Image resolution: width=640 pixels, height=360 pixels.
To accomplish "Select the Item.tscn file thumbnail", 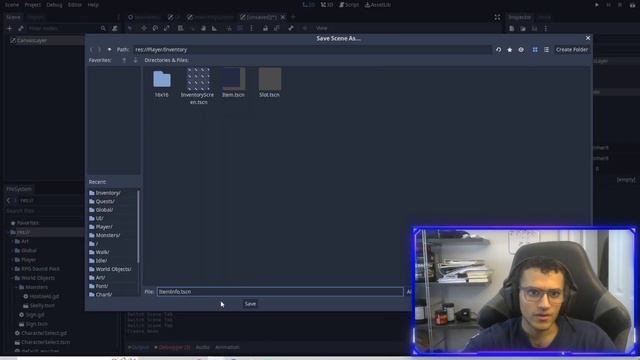I will coord(233,83).
